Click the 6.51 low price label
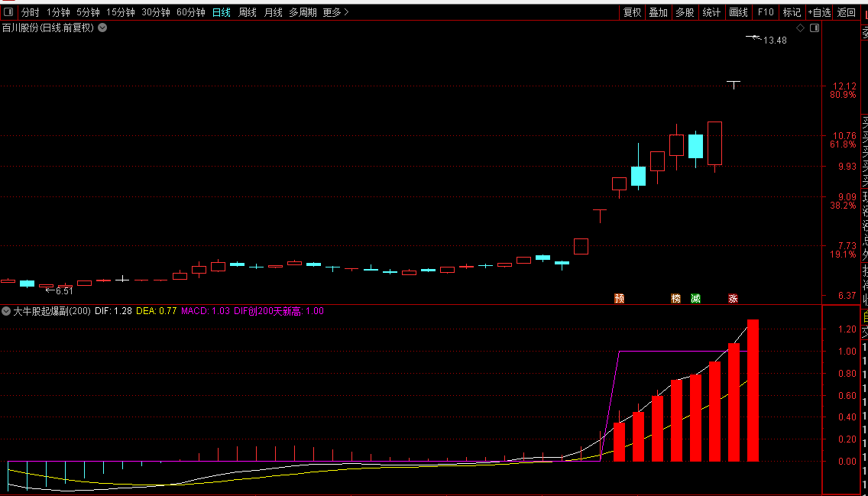 coord(64,290)
